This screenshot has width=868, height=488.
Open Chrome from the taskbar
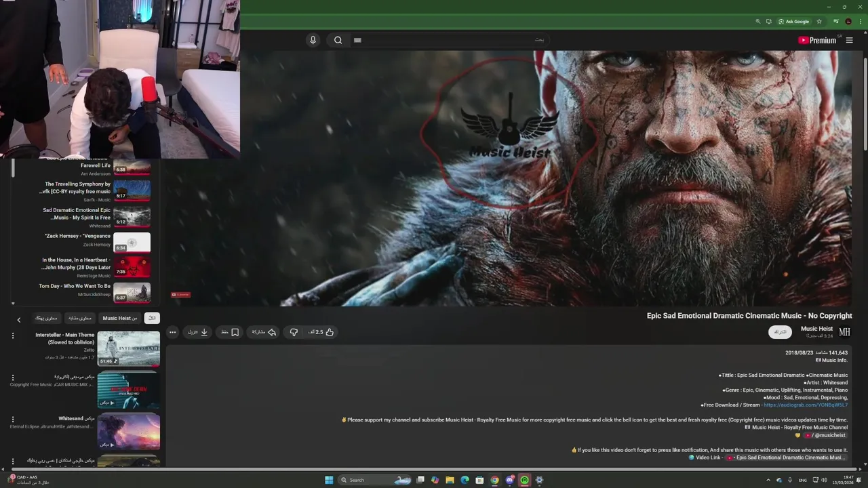(x=494, y=480)
